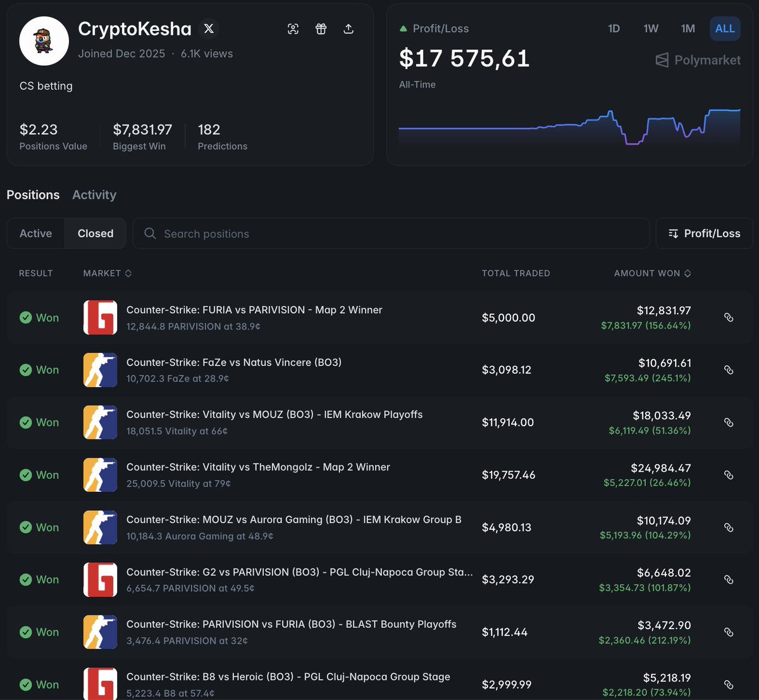Viewport: 759px width, 700px height.
Task: Click the 'CS betting' bio text
Action: 46,86
